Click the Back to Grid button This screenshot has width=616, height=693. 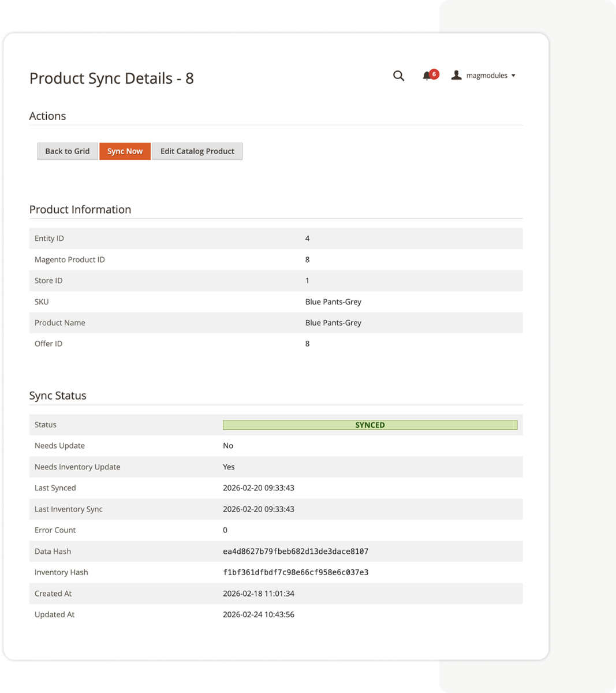click(x=67, y=151)
